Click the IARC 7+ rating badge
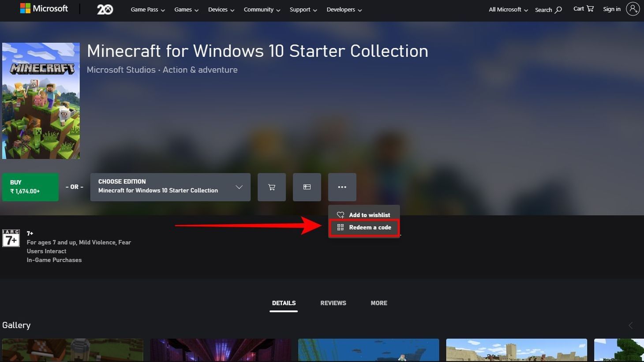644x362 pixels. [x=11, y=238]
